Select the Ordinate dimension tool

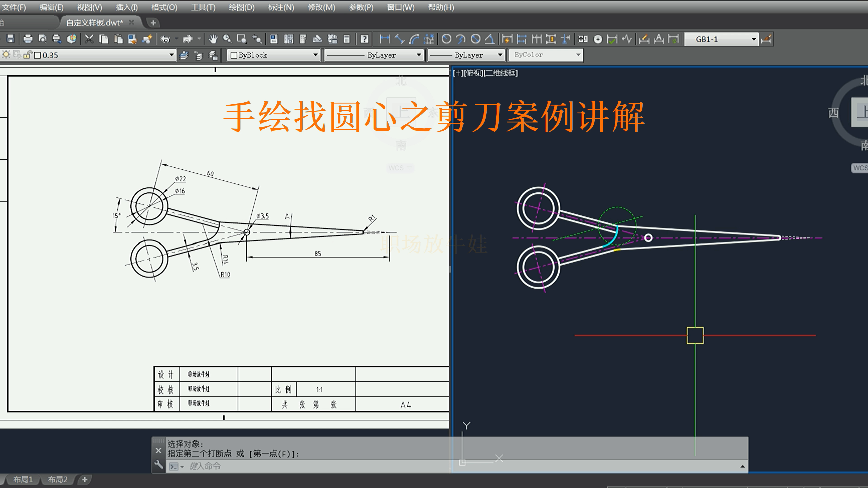coord(429,39)
